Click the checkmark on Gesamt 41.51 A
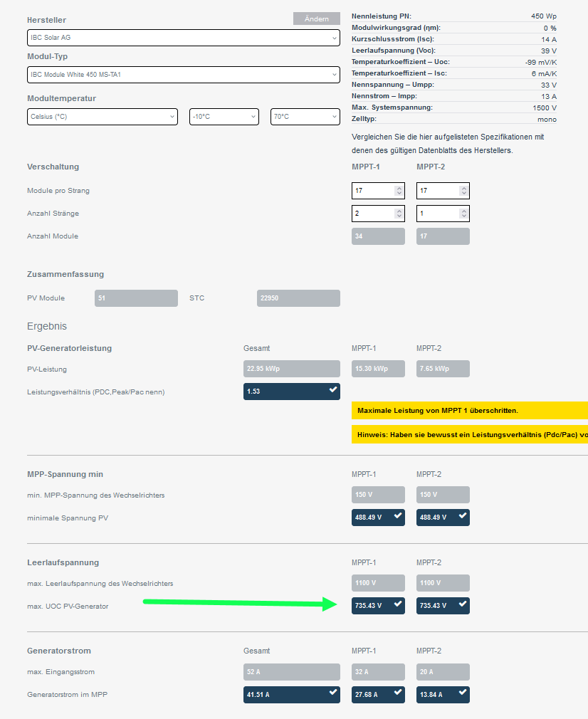Screen dimensions: 588x719 pyautogui.click(x=333, y=693)
